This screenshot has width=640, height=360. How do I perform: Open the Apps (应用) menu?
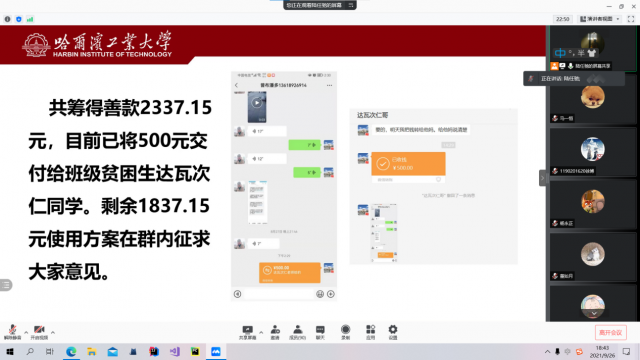(x=370, y=332)
